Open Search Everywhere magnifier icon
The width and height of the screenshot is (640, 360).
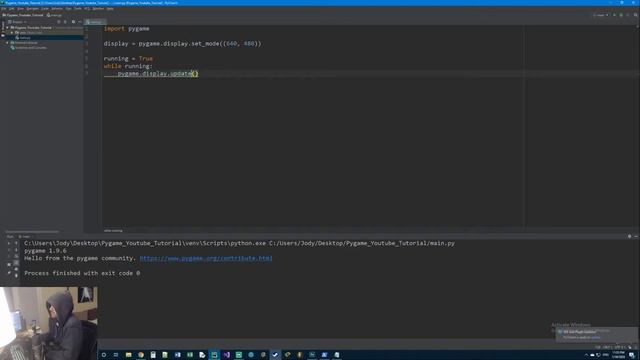point(636,15)
